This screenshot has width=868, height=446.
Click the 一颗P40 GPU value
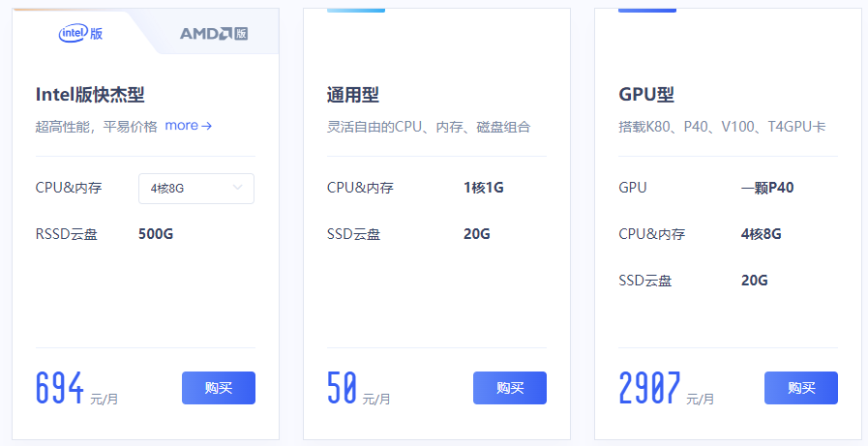pos(767,188)
